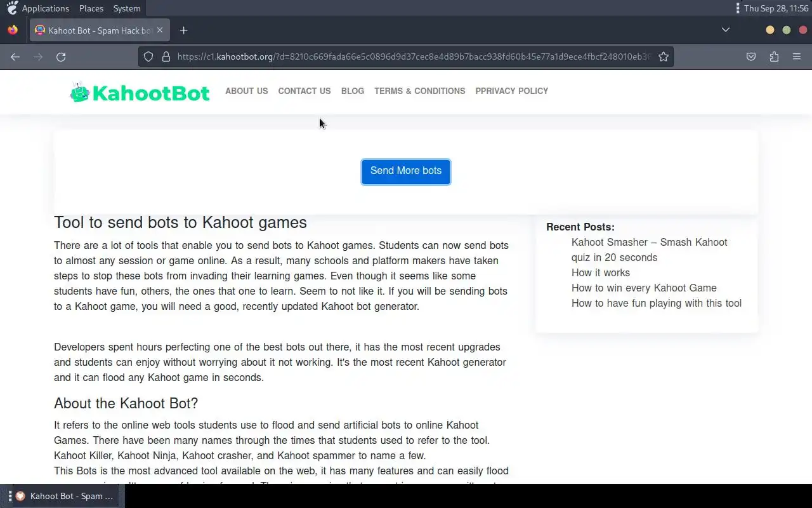Image resolution: width=812 pixels, height=508 pixels.
Task: Click the green maximize window button
Action: 787,30
